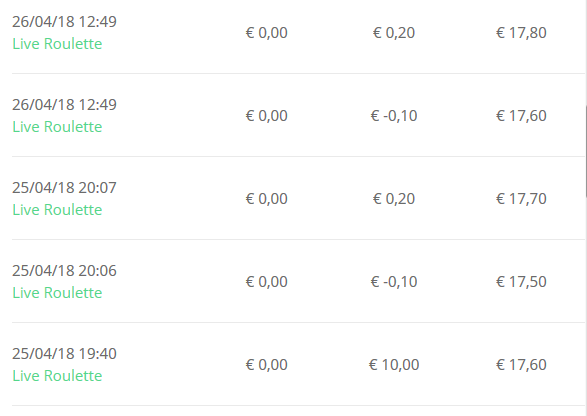Select the 25/04/18 20:07 timestamp
587x416 pixels.
click(x=64, y=188)
